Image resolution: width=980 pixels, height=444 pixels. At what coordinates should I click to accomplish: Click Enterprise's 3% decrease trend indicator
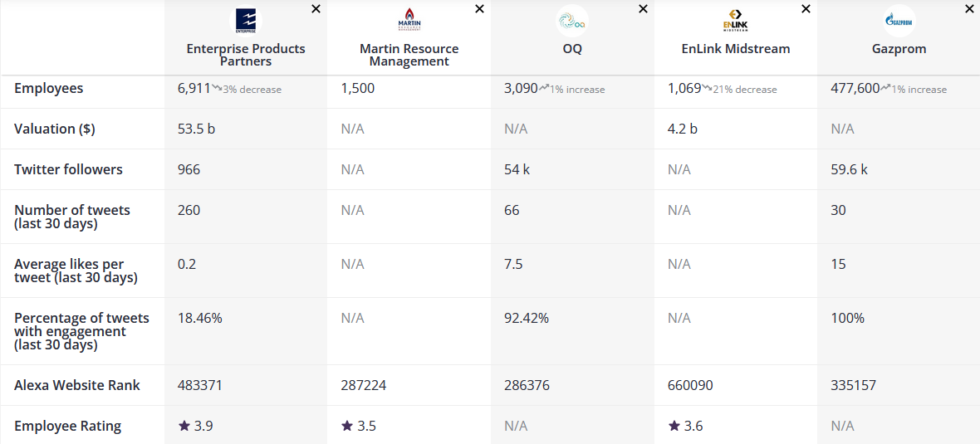(x=247, y=89)
